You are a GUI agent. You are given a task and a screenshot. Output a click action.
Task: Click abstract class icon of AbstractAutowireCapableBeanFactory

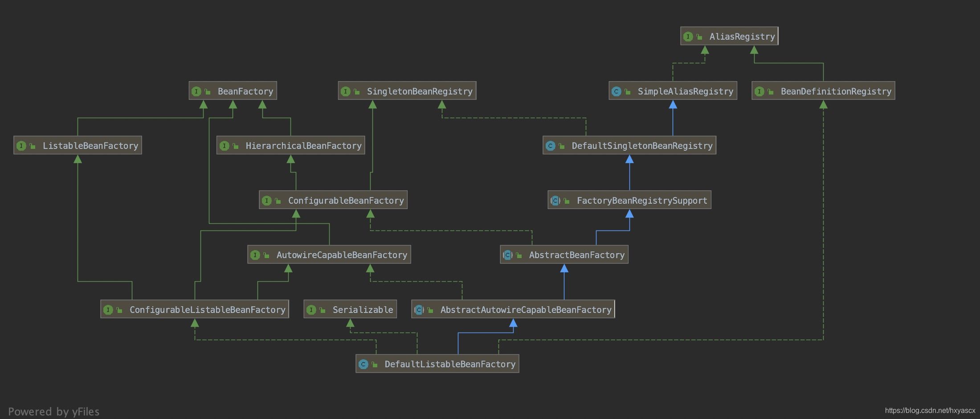point(419,310)
